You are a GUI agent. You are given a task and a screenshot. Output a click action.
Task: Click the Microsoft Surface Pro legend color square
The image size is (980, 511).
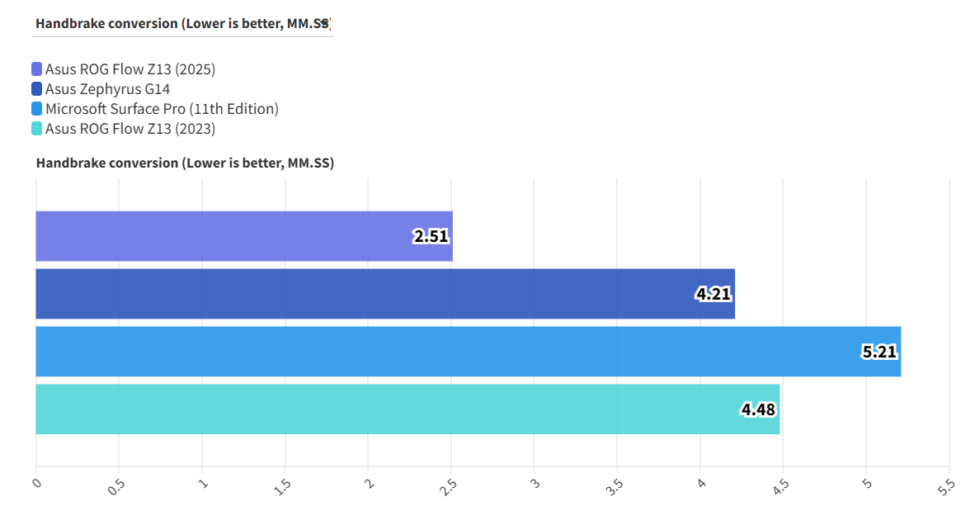pyautogui.click(x=36, y=109)
